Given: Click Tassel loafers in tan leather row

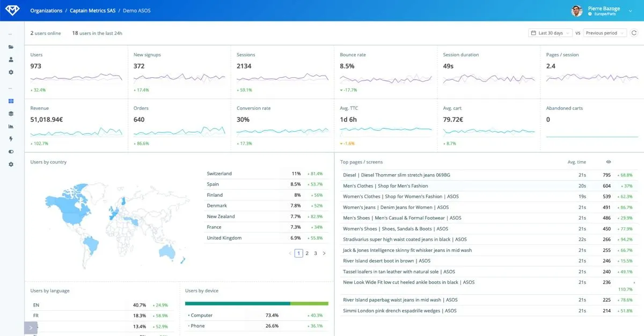Looking at the screenshot, I should [488, 272].
